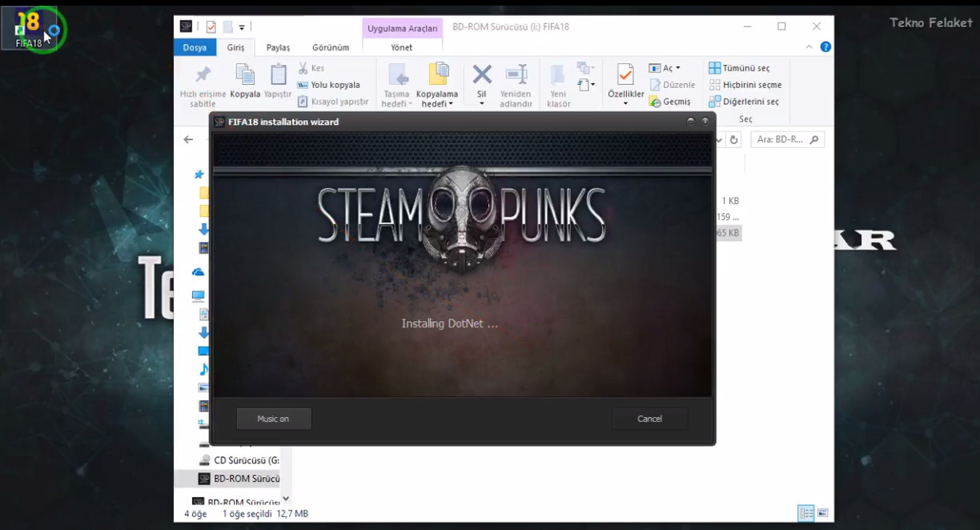
Task: Open the quick access toolbar customize arrow
Action: coord(242,27)
